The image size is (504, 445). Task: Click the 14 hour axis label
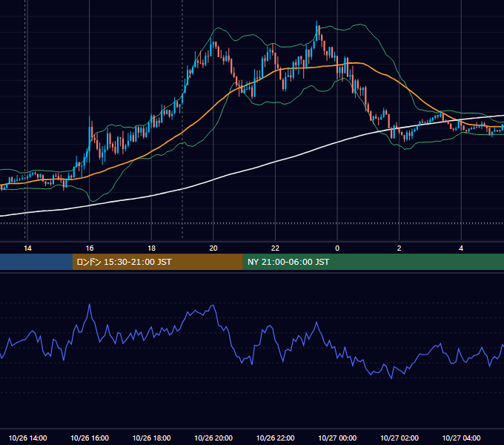click(27, 248)
